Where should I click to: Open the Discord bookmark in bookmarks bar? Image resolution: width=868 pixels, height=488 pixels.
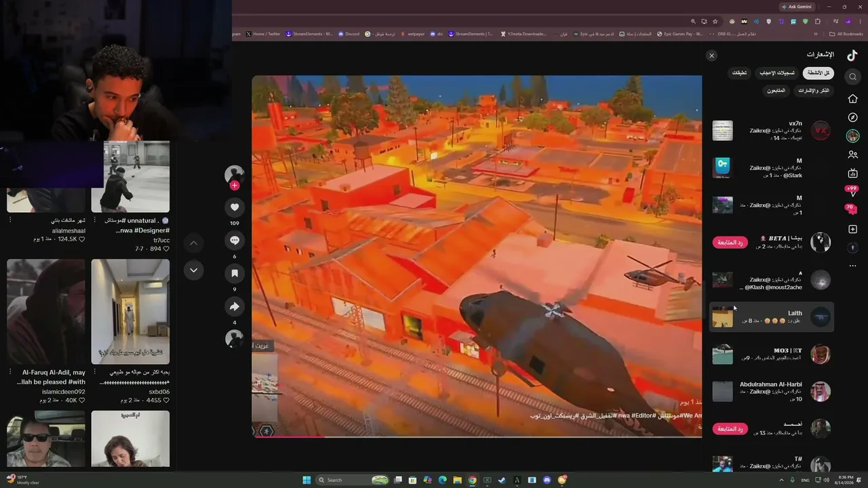click(349, 34)
